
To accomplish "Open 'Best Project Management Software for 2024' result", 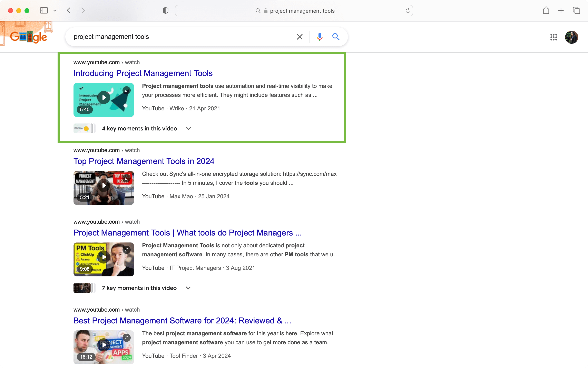I will coord(182,321).
